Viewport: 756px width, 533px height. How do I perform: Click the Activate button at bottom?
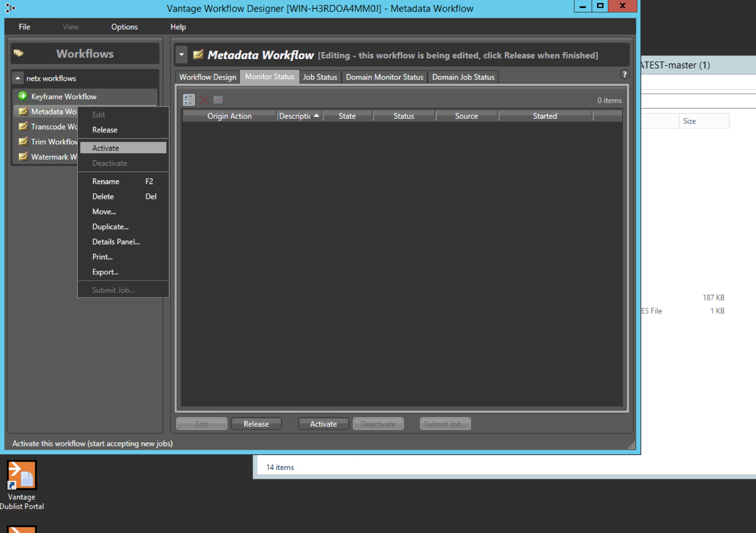click(323, 424)
